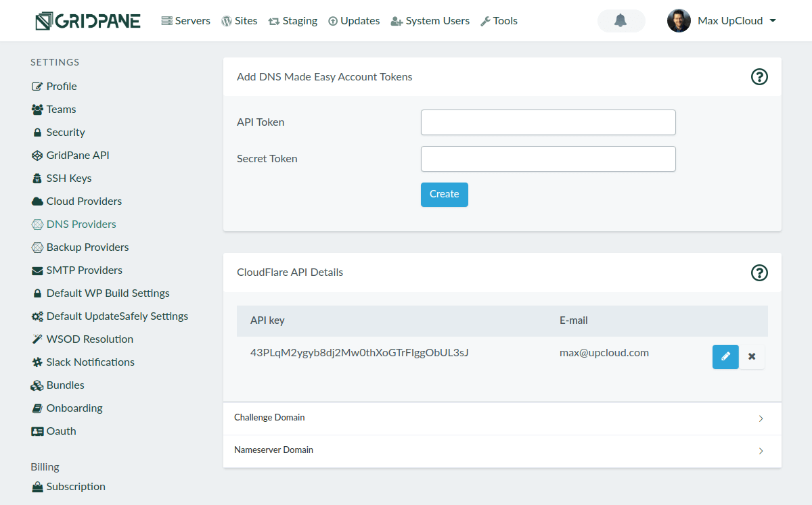Navigate to Cloud Providers settings
This screenshot has height=505, width=812.
coord(84,201)
